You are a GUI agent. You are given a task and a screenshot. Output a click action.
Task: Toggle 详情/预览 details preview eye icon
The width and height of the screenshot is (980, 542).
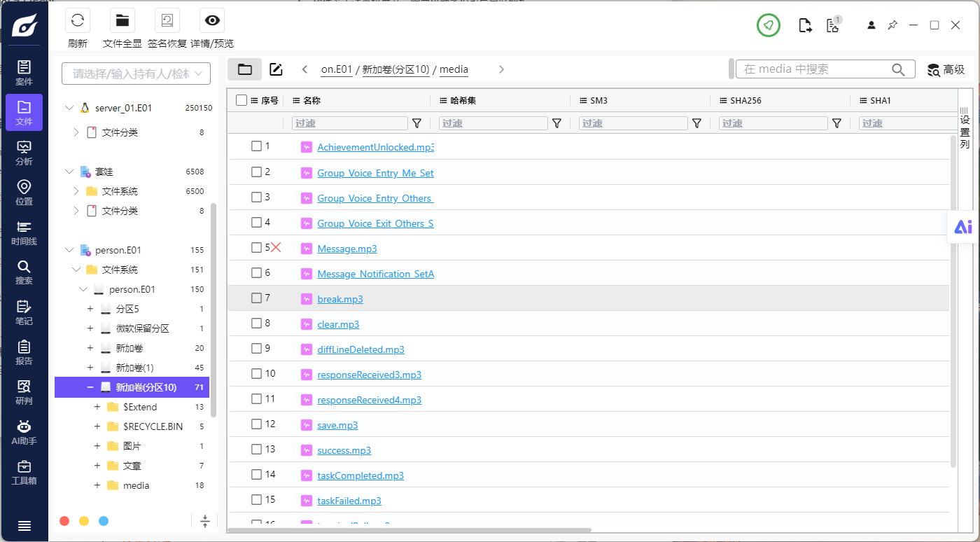pos(212,20)
